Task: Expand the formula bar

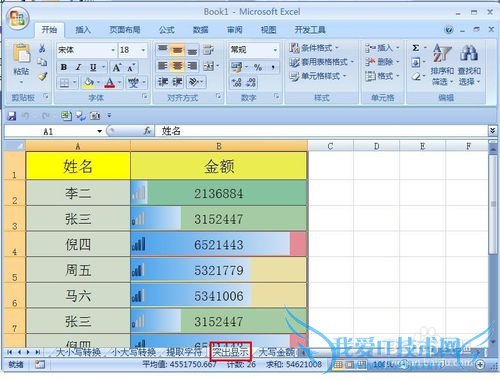Action: tap(492, 131)
